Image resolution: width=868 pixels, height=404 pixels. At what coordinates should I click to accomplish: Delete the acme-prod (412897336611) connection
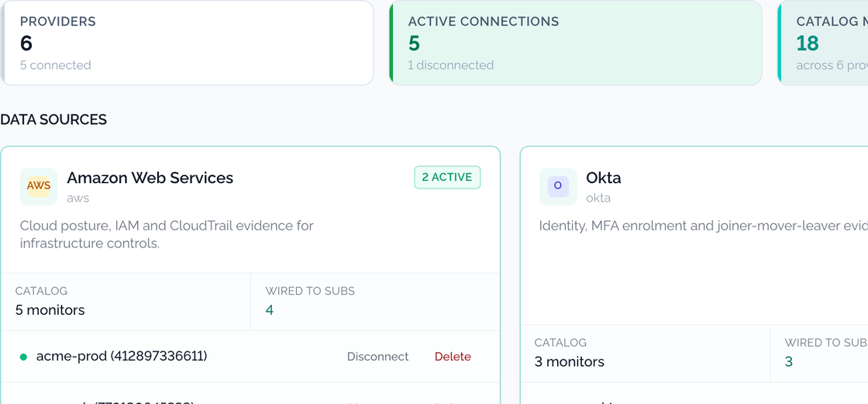click(x=453, y=357)
